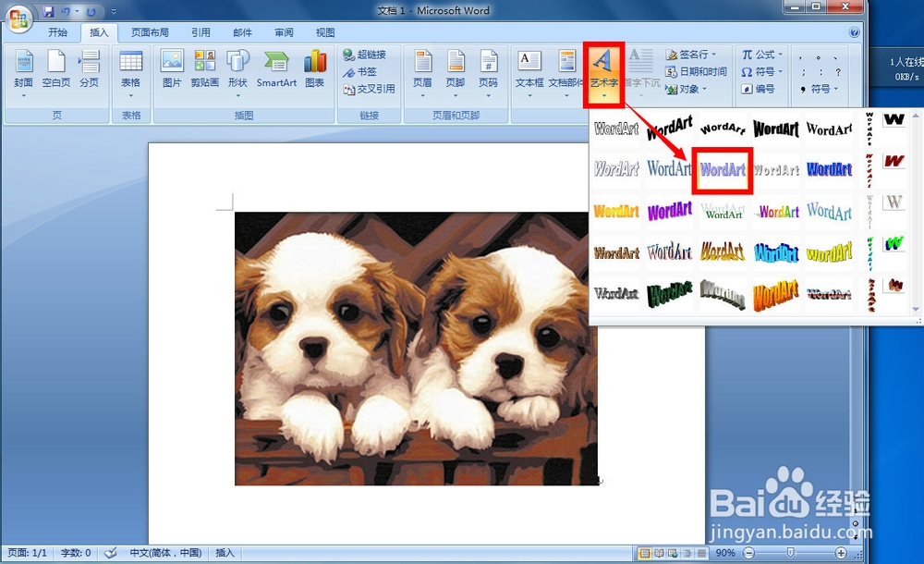The image size is (924, 564).
Task: Choose the highlighted purple gradient WordArt style
Action: (x=723, y=170)
